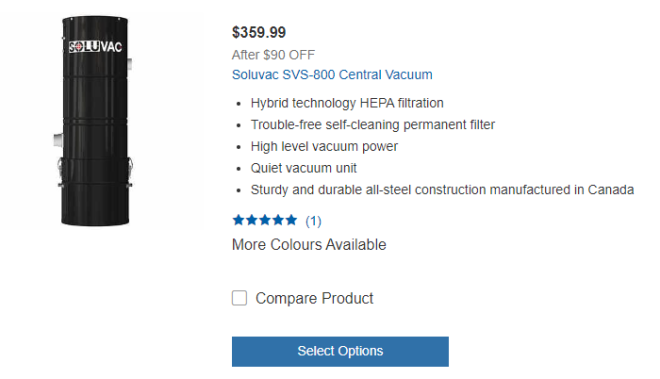Select the Trouble-free self-cleaning permanent filter bullet

(373, 125)
